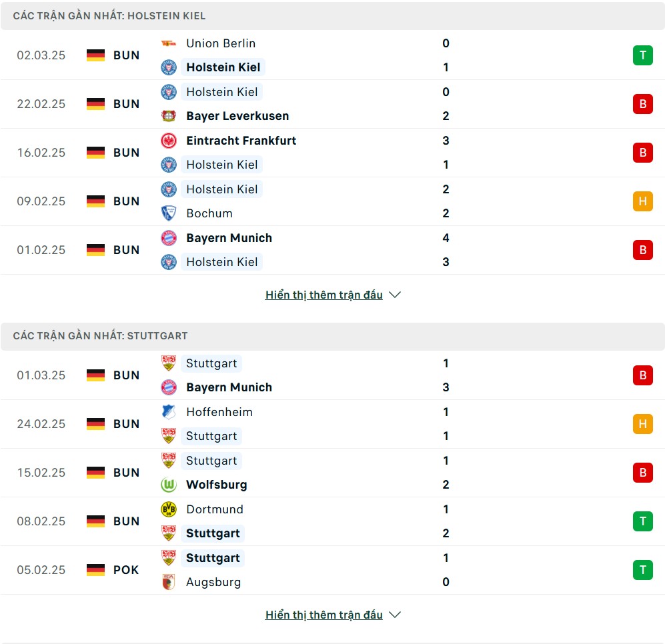Image resolution: width=665 pixels, height=644 pixels.
Task: Click the Augsburg club crest
Action: (169, 582)
